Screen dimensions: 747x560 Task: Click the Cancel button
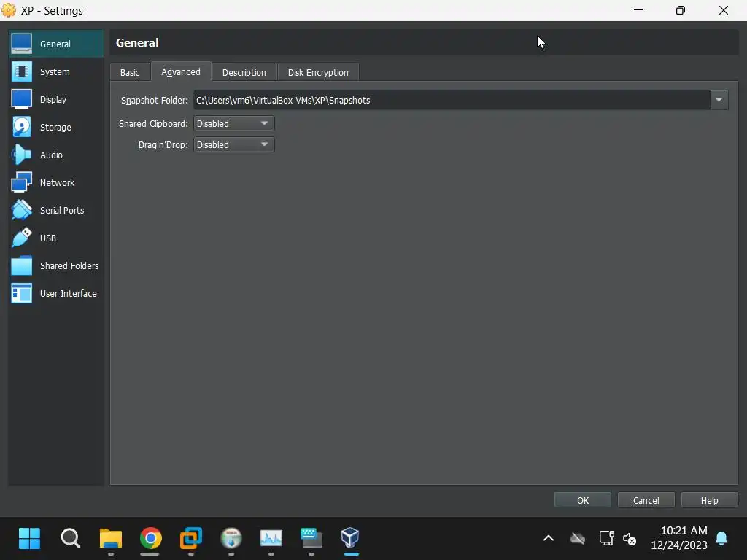coord(646,500)
